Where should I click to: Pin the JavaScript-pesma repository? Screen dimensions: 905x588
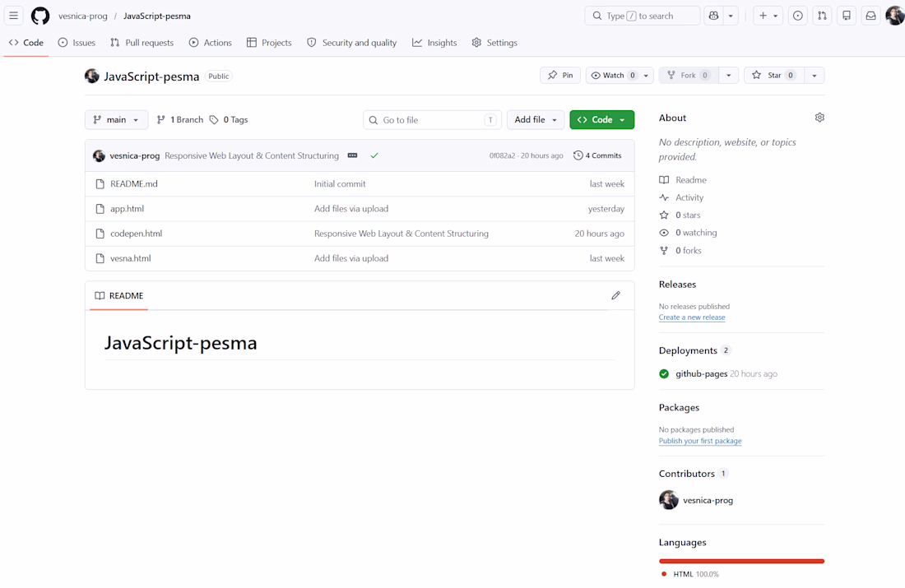coord(560,75)
